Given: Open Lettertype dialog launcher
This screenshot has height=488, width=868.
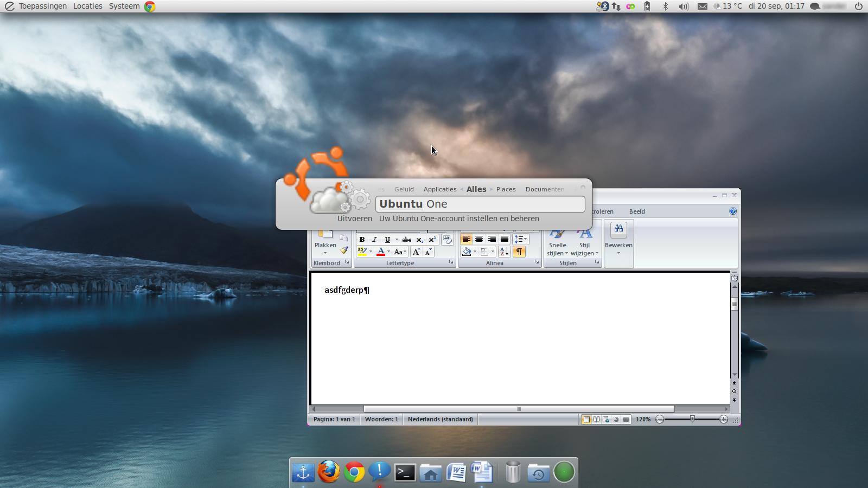Looking at the screenshot, I should (x=451, y=262).
